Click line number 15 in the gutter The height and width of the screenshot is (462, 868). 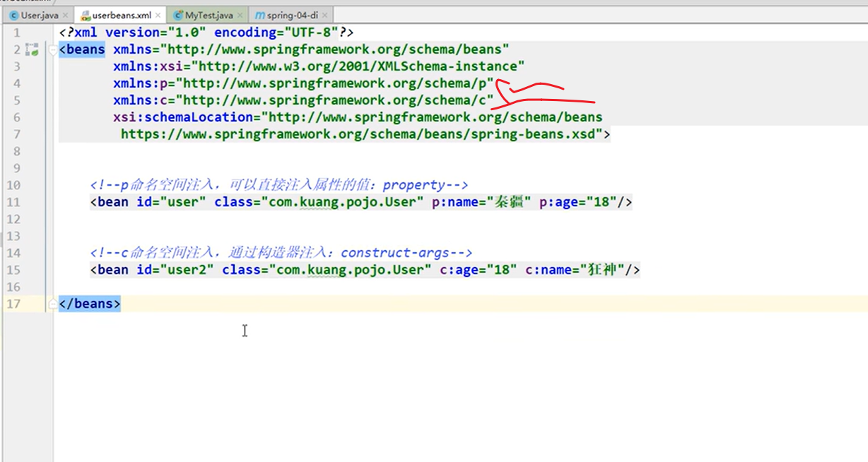click(x=14, y=270)
